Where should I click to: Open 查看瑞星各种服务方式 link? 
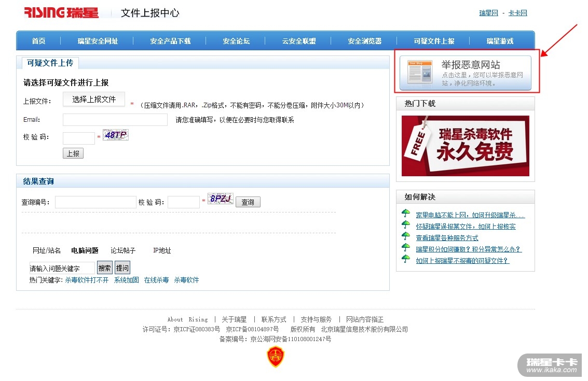coord(447,238)
